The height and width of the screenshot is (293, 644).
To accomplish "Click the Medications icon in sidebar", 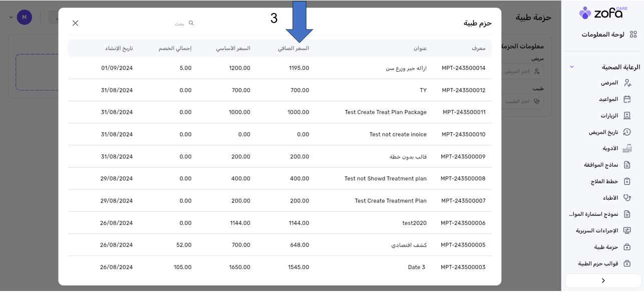I will point(627,148).
